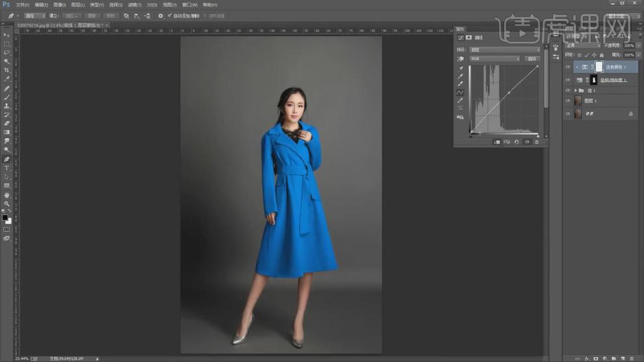The width and height of the screenshot is (644, 362).
Task: Open the Filter menu
Action: (x=134, y=5)
